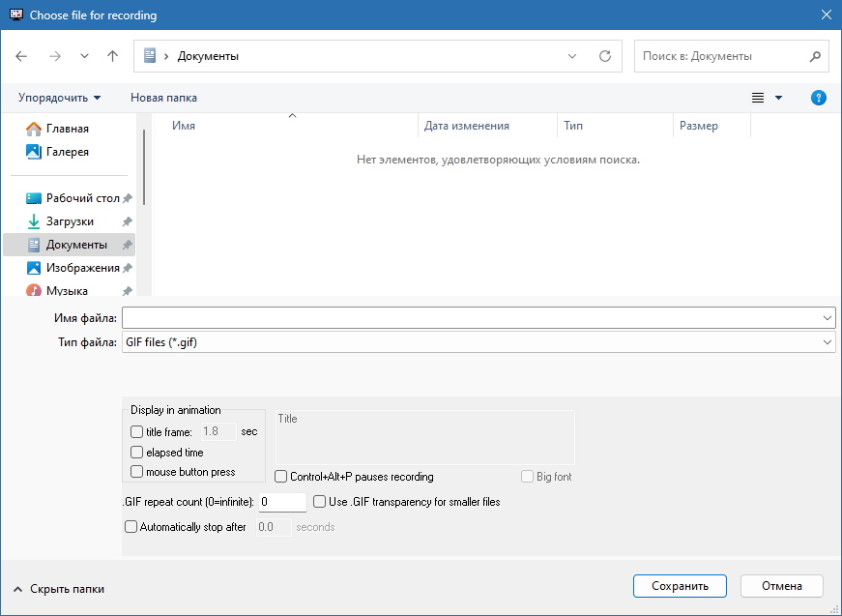The width and height of the screenshot is (842, 616).
Task: Go up one folder level
Action: [x=112, y=56]
